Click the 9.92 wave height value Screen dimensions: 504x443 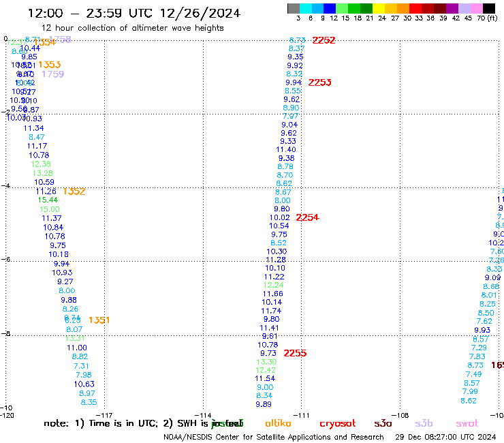click(x=295, y=65)
